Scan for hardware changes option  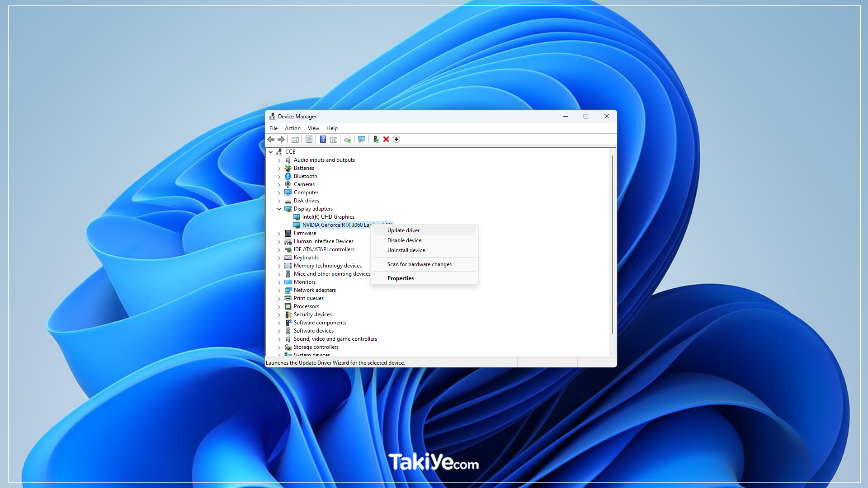(419, 264)
